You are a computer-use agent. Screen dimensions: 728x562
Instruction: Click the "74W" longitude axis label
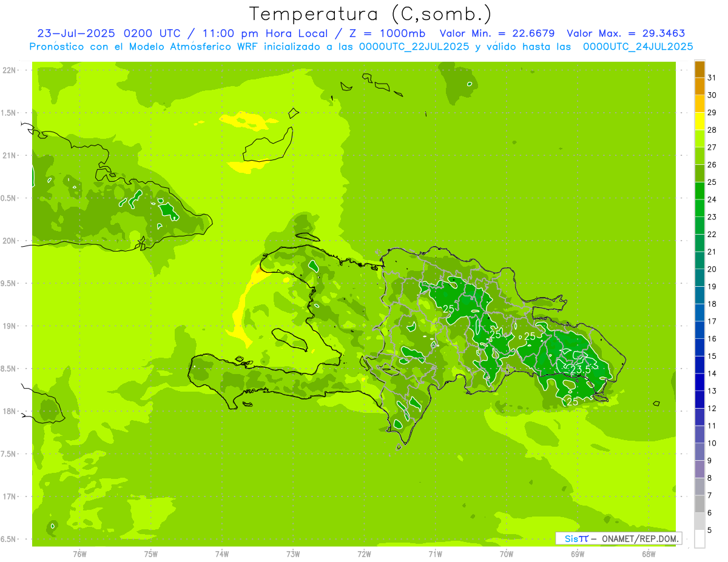coord(222,554)
